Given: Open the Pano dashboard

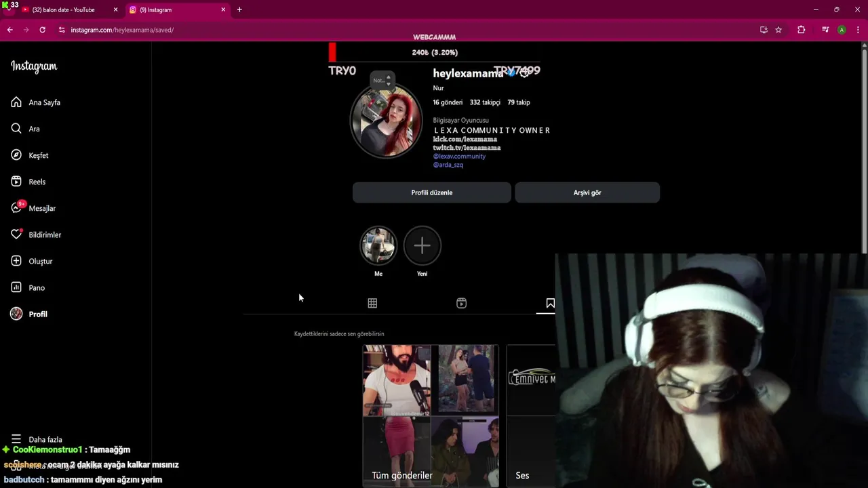Looking at the screenshot, I should pos(27,287).
